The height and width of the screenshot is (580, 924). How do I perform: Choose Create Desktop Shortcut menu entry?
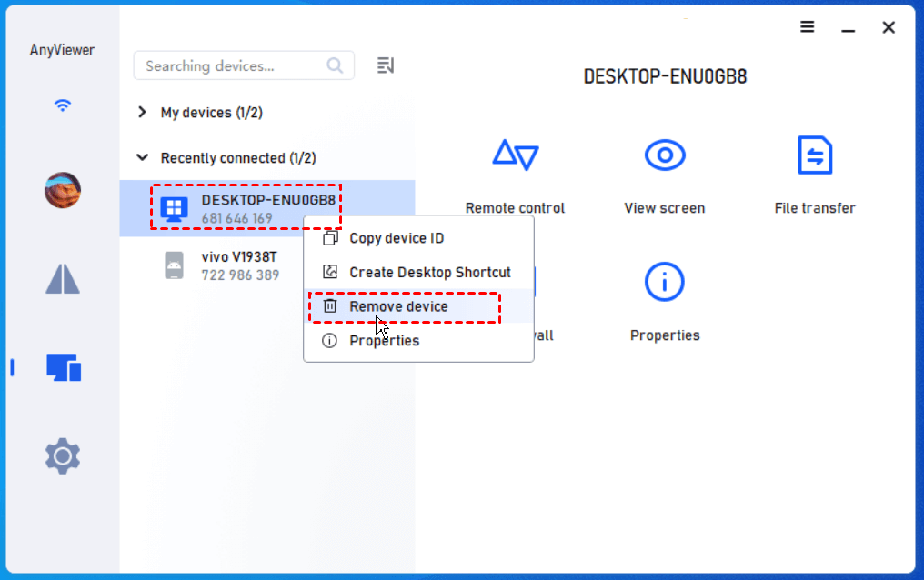tap(418, 272)
